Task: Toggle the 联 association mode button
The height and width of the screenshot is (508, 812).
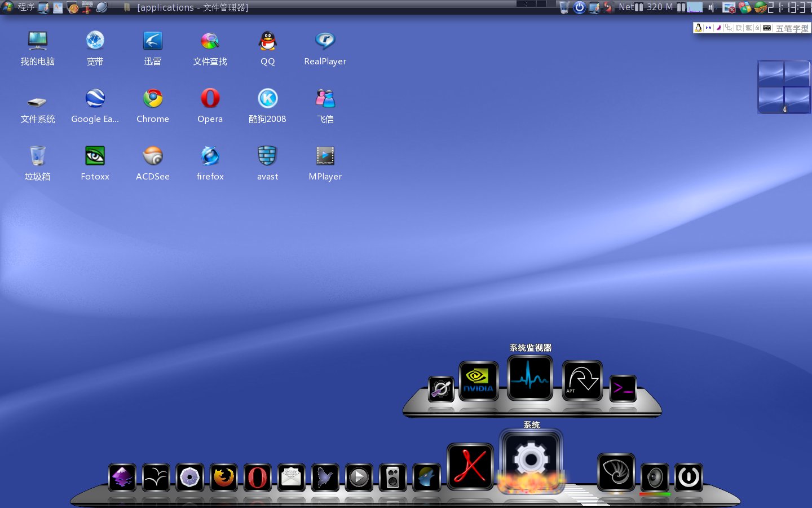Action: [x=739, y=28]
